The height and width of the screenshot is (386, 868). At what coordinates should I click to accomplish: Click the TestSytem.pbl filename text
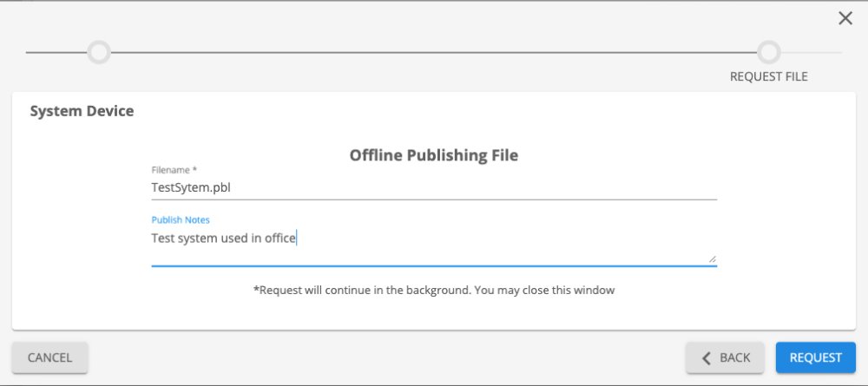[191, 186]
